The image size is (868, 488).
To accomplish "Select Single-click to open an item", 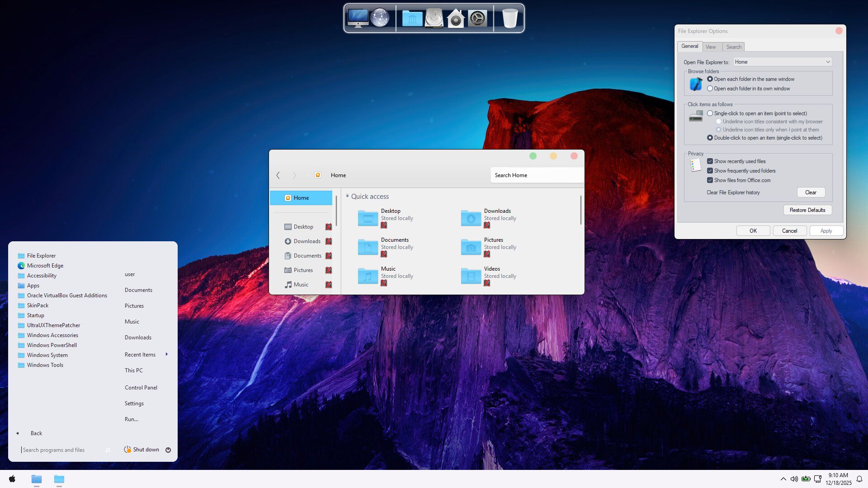I will (710, 113).
